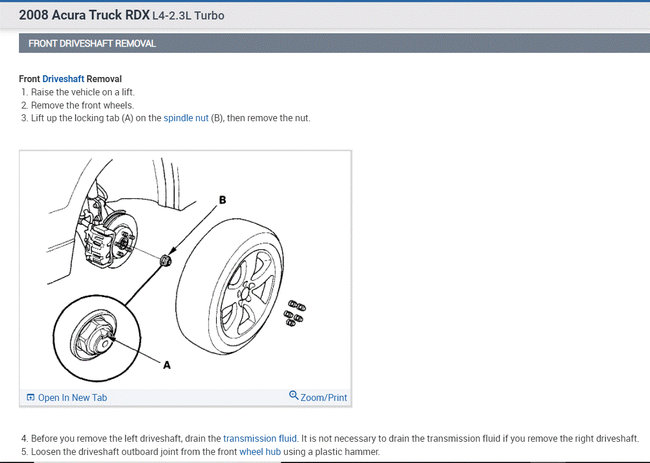This screenshot has width=650, height=463.
Task: Click the 'Removal' word in the bold heading
Action: tap(104, 79)
